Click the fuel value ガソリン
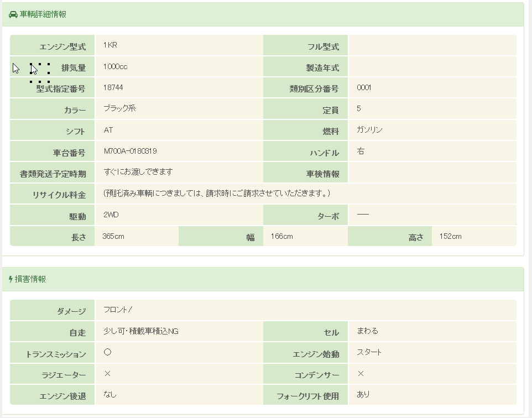Viewport: 532px width, 418px height. (369, 130)
